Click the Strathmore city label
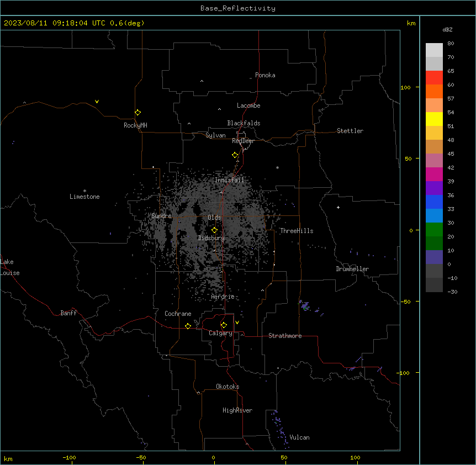This screenshot has width=476, height=465. tap(285, 336)
